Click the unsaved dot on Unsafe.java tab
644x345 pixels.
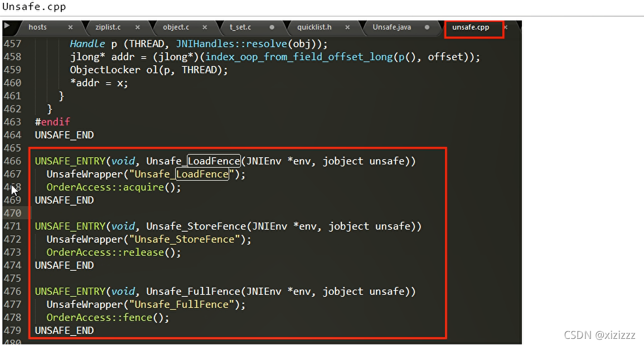427,27
